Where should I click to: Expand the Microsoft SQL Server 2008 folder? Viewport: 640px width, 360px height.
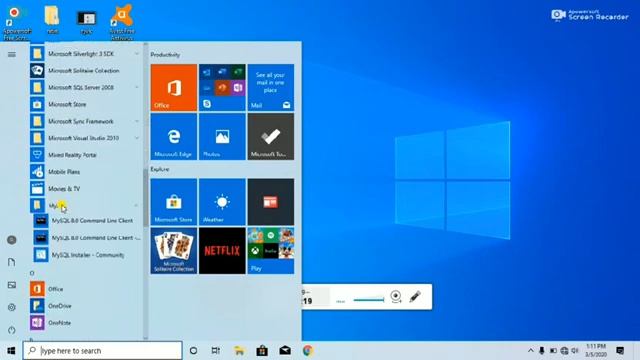(x=85, y=87)
